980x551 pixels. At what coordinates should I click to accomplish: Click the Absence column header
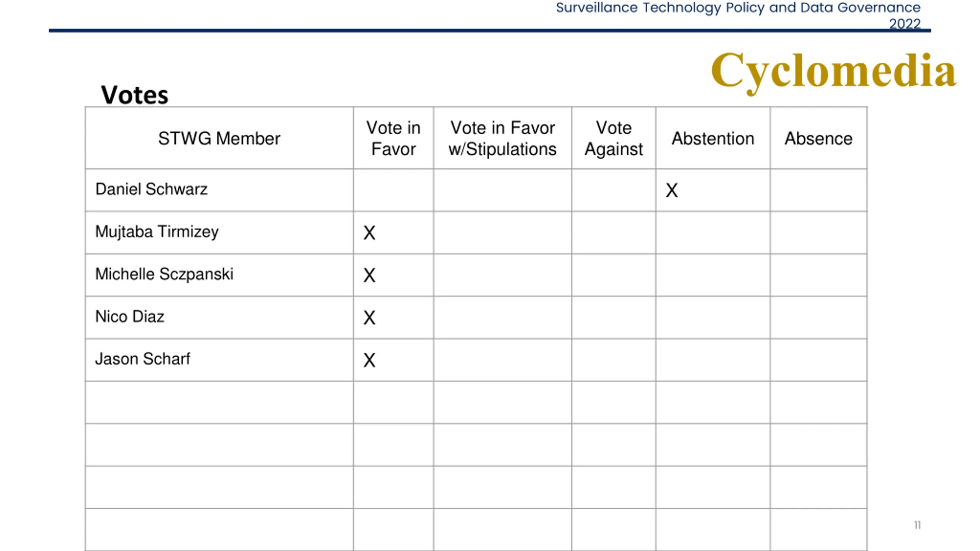818,139
